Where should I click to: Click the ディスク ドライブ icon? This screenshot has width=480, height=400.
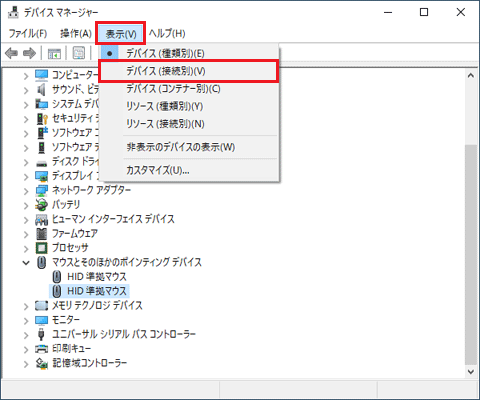pyautogui.click(x=41, y=163)
